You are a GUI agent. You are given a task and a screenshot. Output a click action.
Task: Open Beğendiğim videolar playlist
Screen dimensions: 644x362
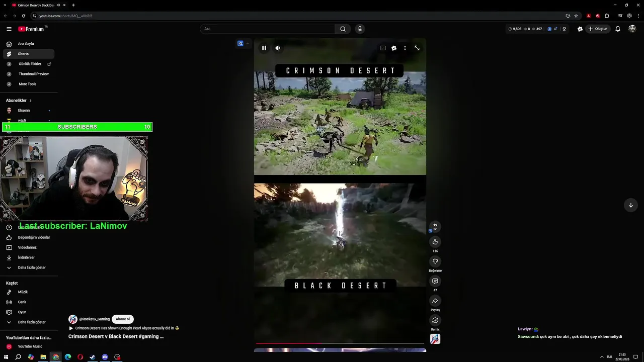pyautogui.click(x=29, y=237)
